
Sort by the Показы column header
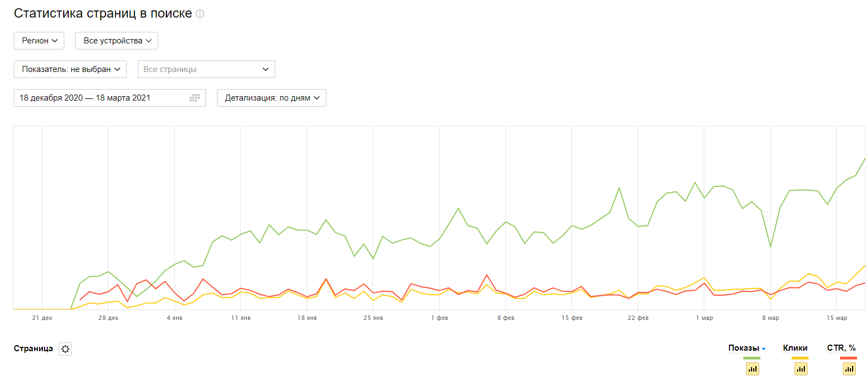tap(743, 348)
